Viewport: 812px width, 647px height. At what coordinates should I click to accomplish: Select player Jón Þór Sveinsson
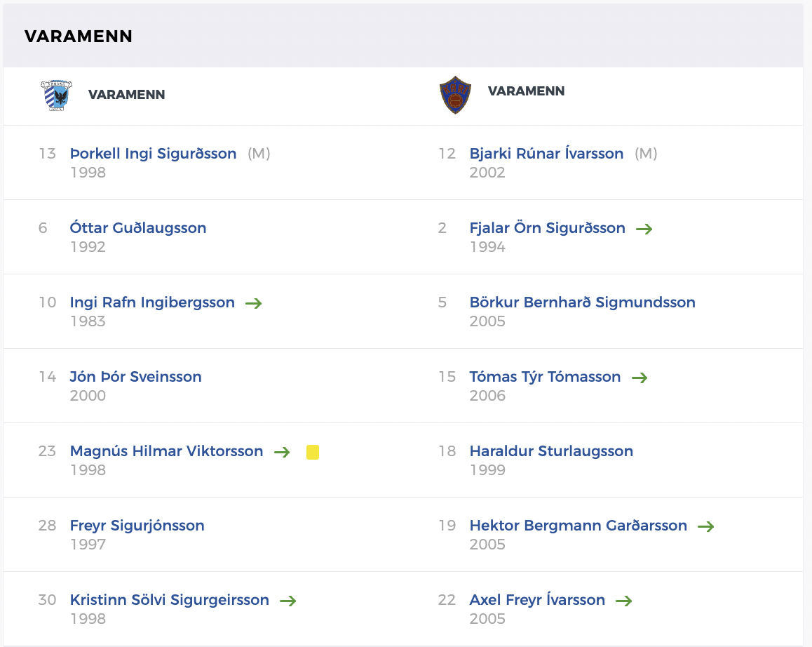(135, 377)
